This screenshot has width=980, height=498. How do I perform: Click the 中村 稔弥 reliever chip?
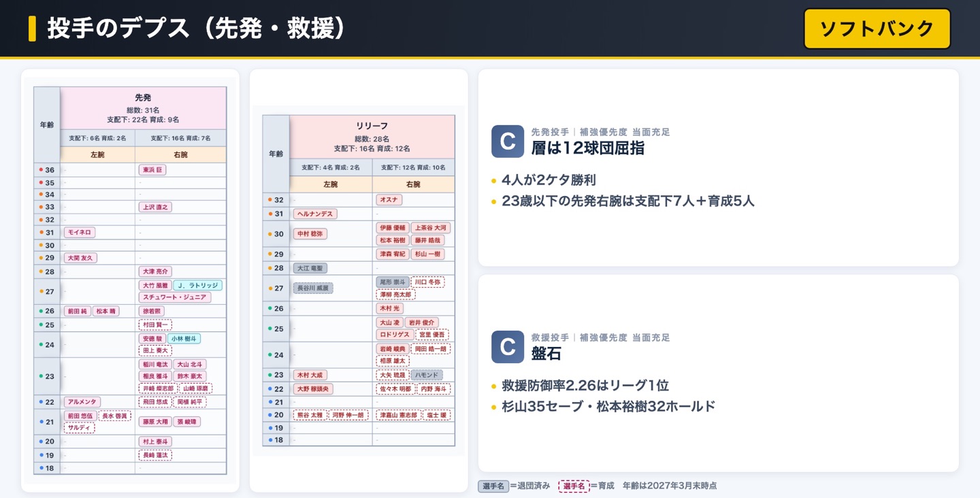coord(310,234)
